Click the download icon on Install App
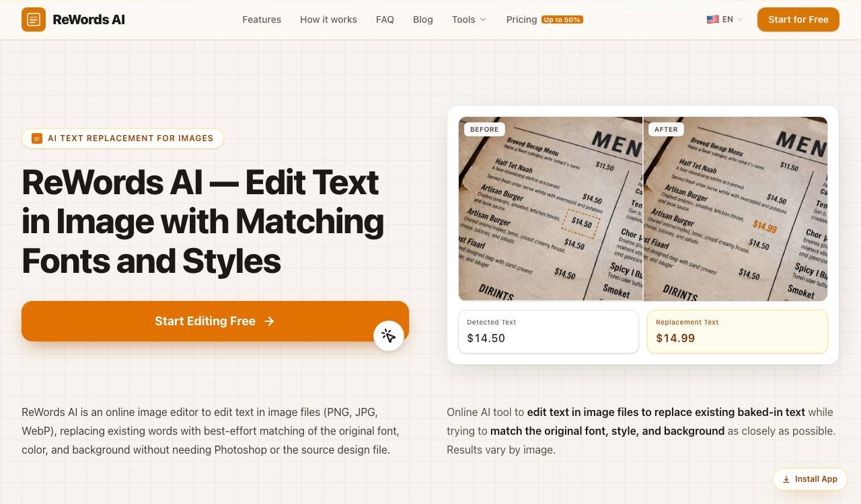This screenshot has width=861, height=504. pyautogui.click(x=786, y=479)
